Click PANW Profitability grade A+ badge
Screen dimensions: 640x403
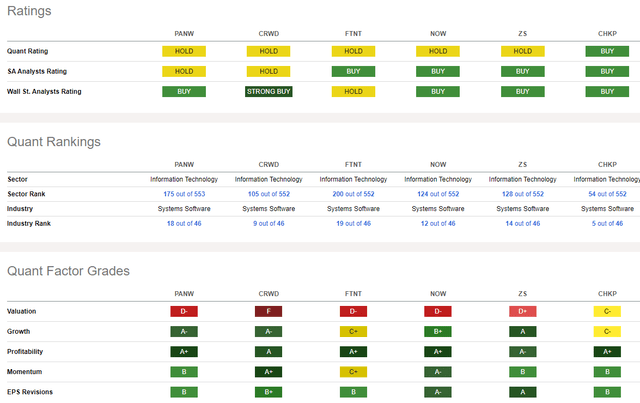coord(184,352)
